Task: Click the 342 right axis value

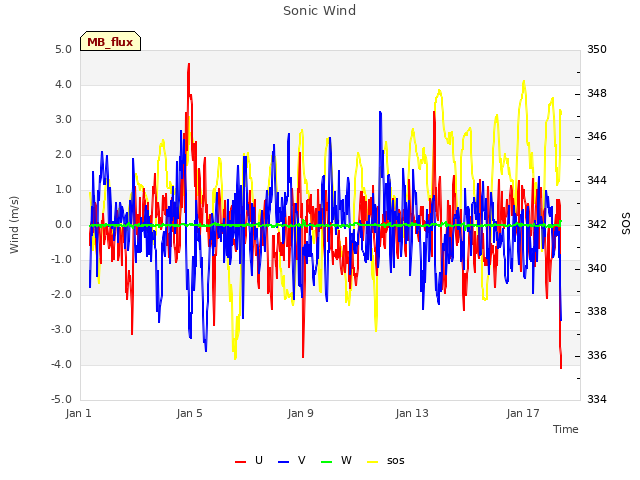Action: [597, 224]
